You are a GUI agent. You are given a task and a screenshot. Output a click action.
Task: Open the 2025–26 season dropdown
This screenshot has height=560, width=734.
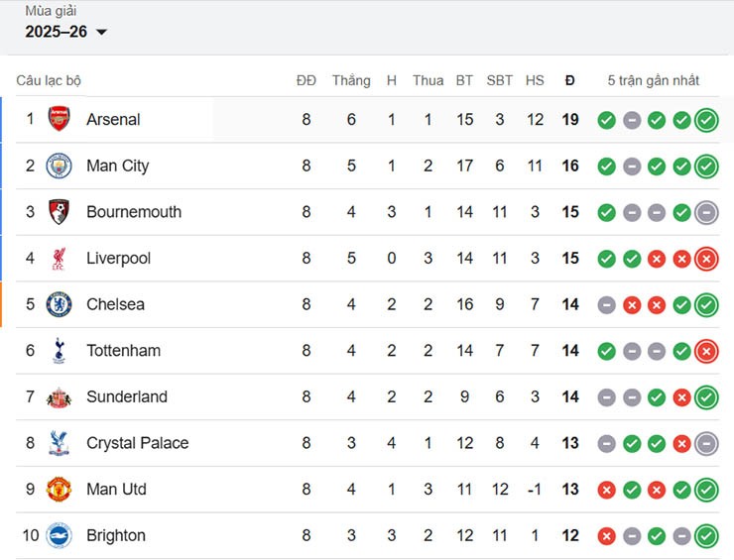(66, 32)
